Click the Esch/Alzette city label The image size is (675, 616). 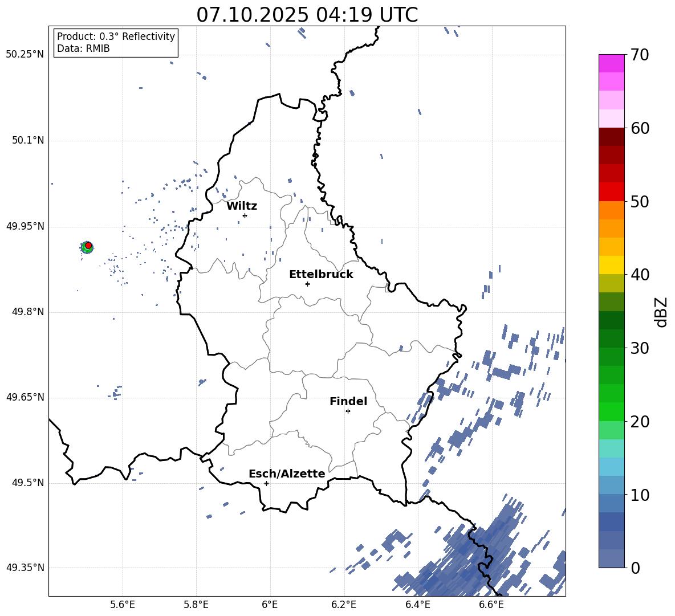[x=287, y=474]
